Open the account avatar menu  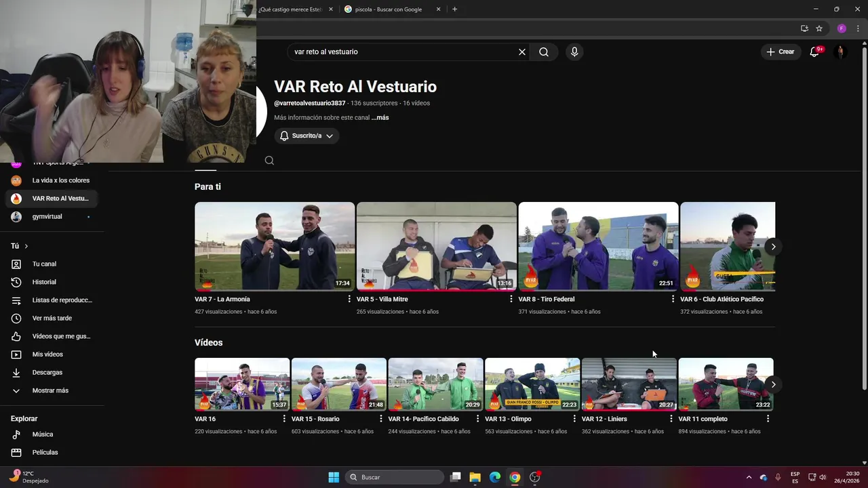coord(840,52)
